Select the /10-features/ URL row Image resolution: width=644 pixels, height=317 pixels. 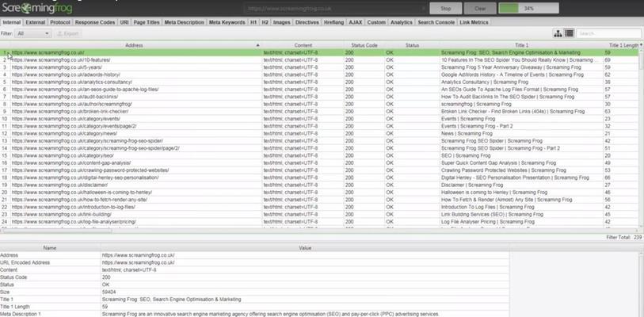tap(319, 60)
